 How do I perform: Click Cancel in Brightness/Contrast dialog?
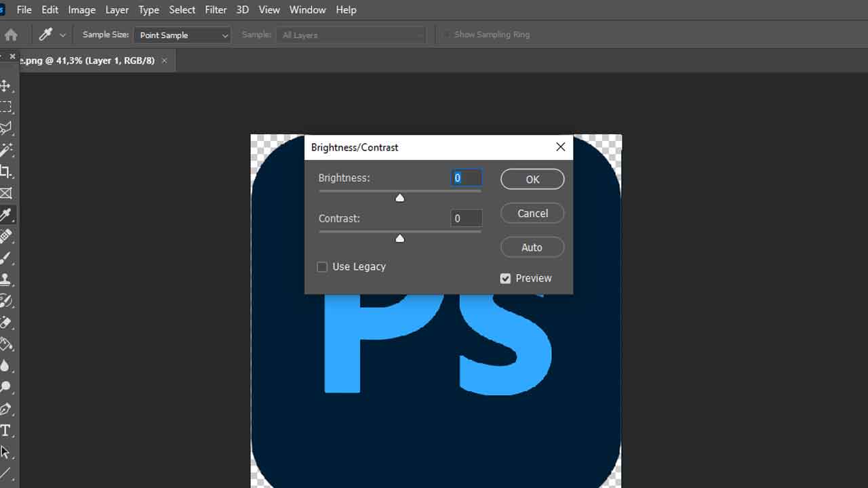pyautogui.click(x=532, y=213)
